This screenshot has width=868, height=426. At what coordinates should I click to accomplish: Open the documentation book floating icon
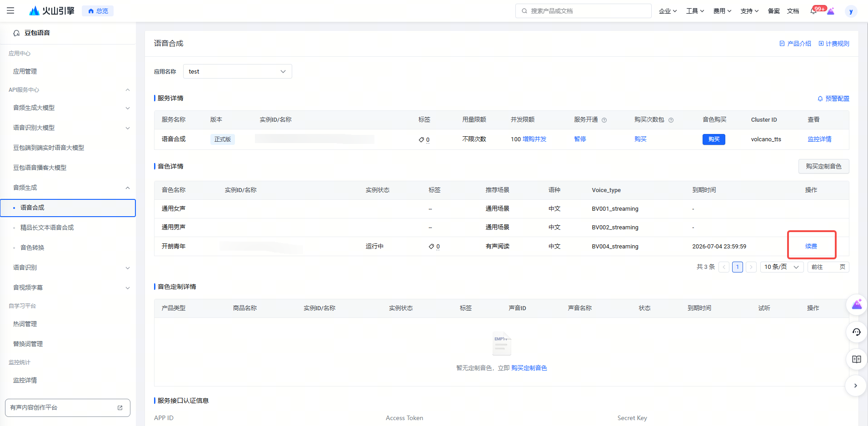pos(856,359)
